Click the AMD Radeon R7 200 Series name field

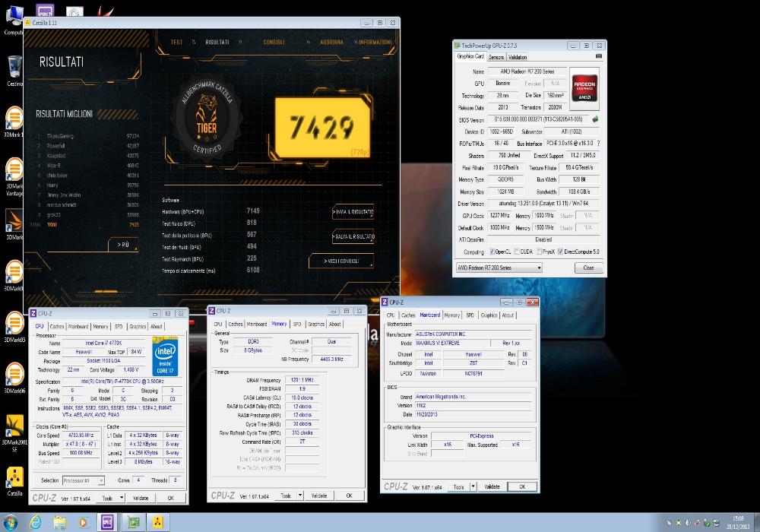(527, 71)
